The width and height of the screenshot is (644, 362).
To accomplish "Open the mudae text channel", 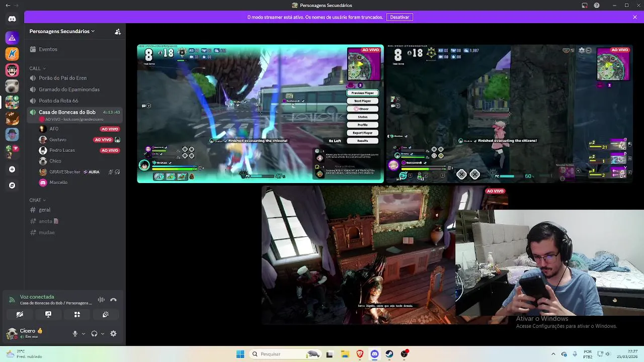I will (75, 232).
